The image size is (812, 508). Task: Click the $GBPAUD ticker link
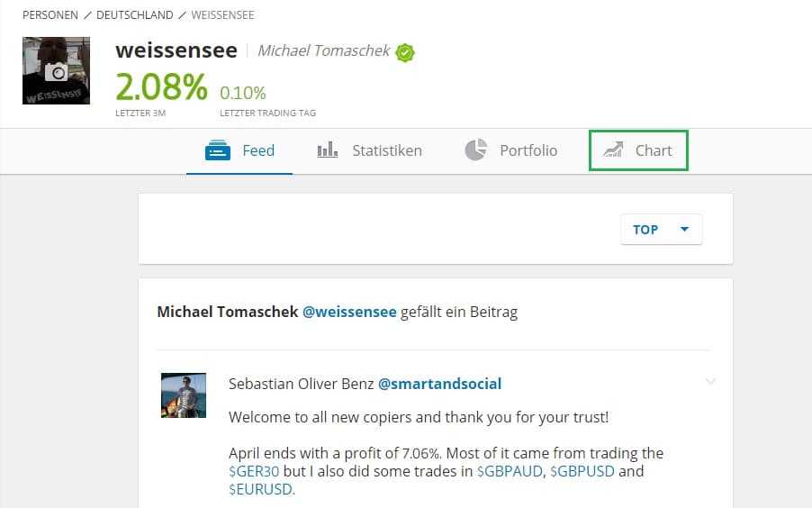click(x=510, y=471)
